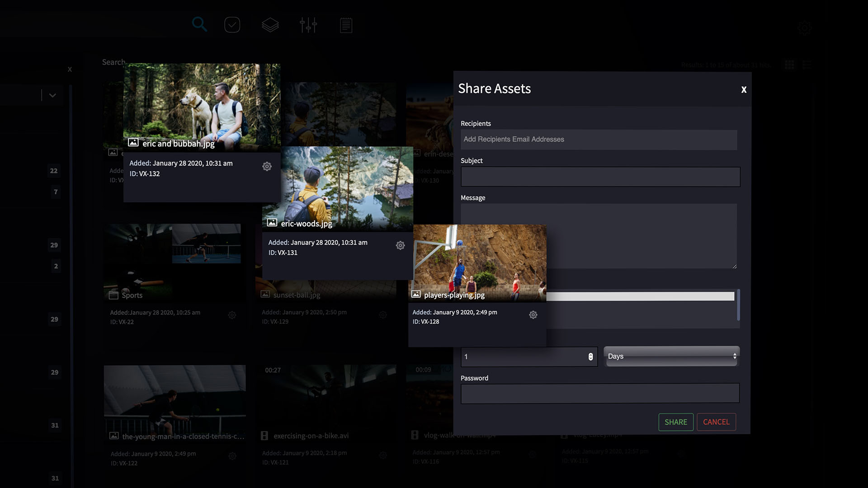The image size is (868, 488).
Task: Open the notepad list icon in toolbar
Action: tap(346, 25)
